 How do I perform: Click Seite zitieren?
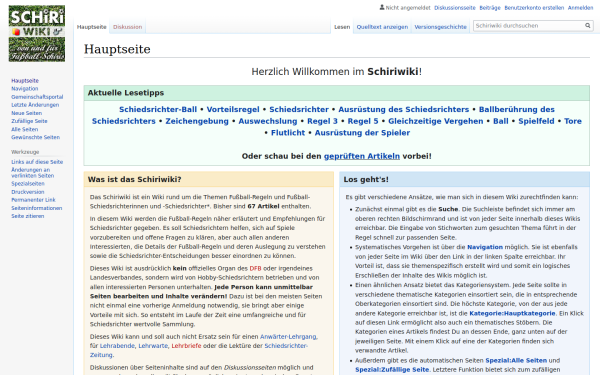28,216
